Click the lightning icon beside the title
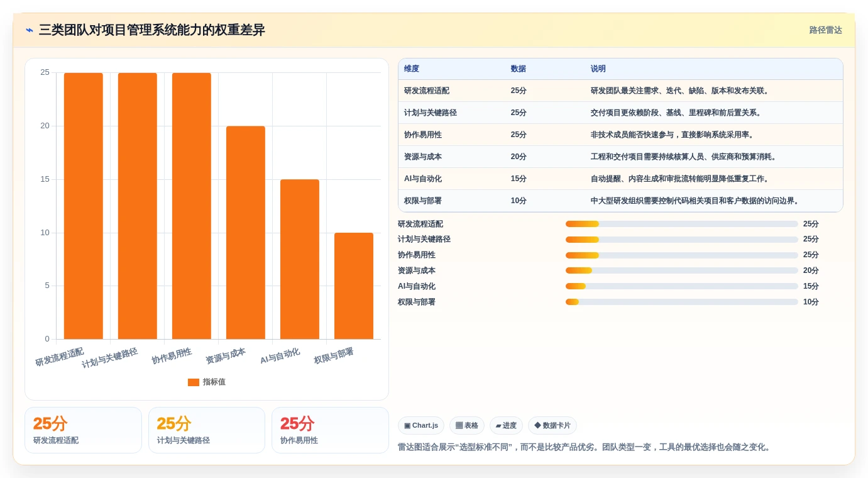Screen dimensions: 868x478 pos(30,30)
